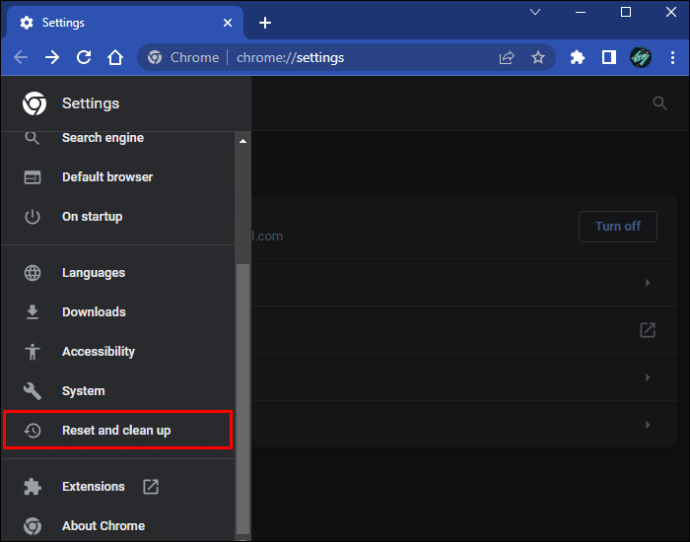Click the profile avatar icon
The width and height of the screenshot is (690, 542).
pos(640,57)
